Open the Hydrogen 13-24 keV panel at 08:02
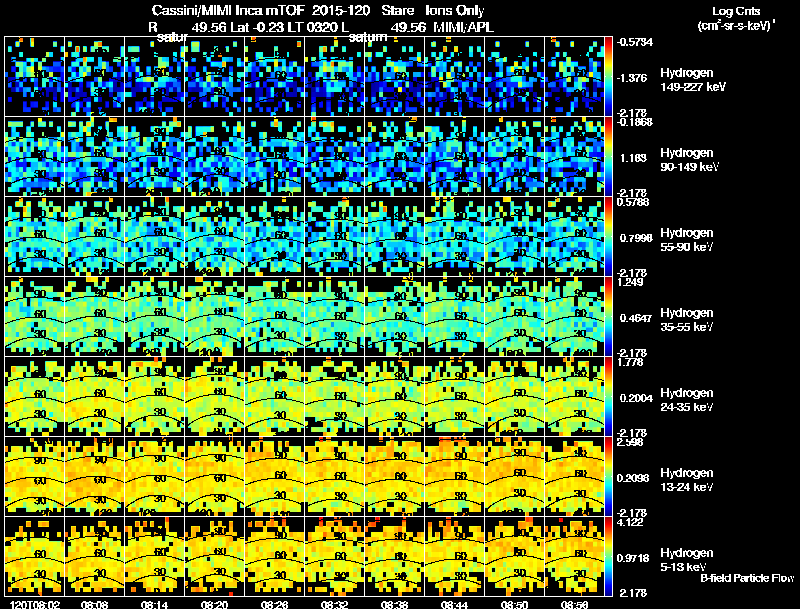Image resolution: width=800 pixels, height=609 pixels. click(x=35, y=476)
